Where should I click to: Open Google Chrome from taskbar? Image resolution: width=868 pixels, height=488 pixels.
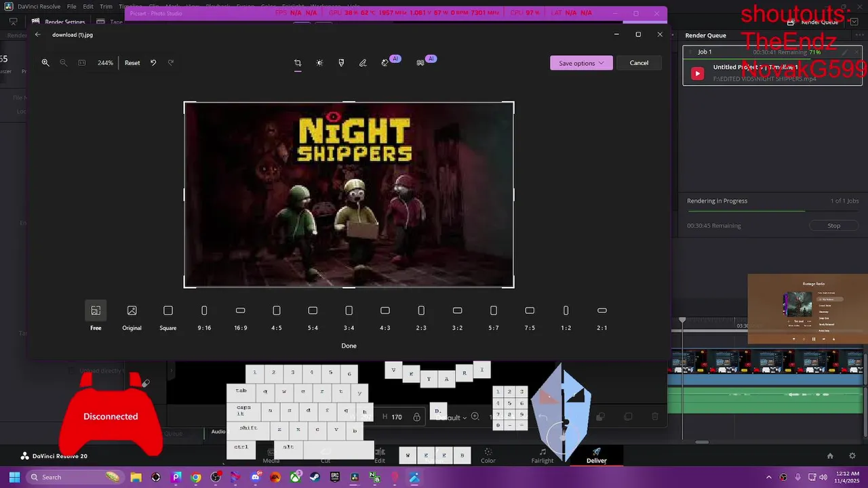pyautogui.click(x=196, y=477)
